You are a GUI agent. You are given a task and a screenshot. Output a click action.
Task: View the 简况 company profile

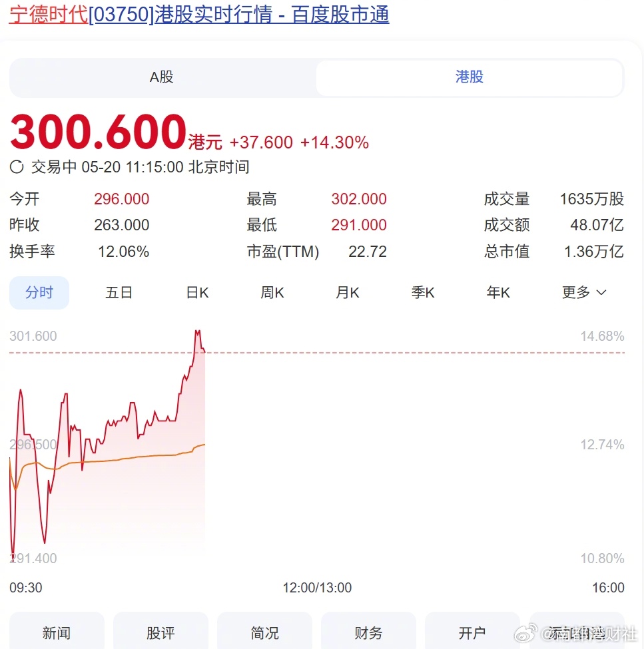[264, 632]
